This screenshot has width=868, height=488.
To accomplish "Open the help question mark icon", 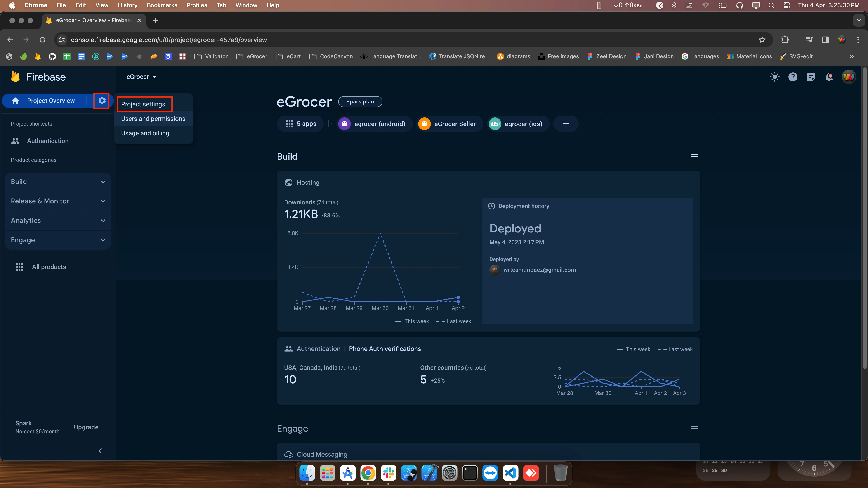I will click(793, 77).
